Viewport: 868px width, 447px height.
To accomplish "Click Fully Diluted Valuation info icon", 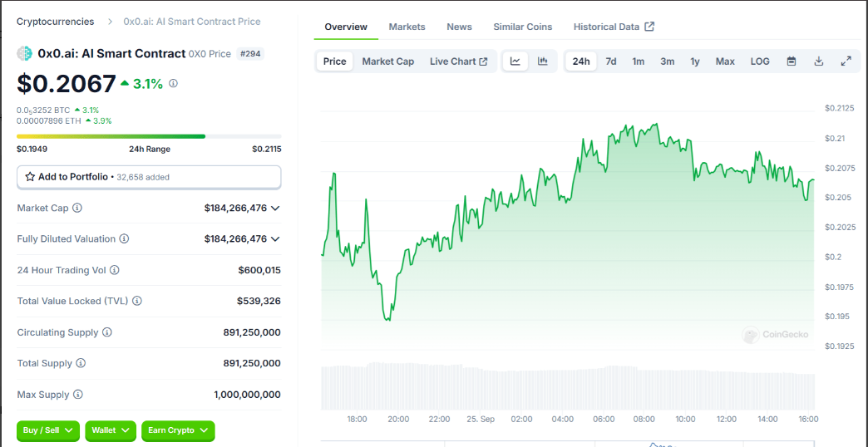I will [x=125, y=239].
